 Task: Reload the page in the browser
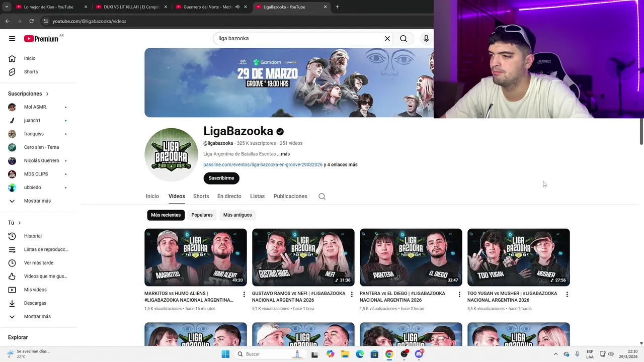pyautogui.click(x=31, y=21)
